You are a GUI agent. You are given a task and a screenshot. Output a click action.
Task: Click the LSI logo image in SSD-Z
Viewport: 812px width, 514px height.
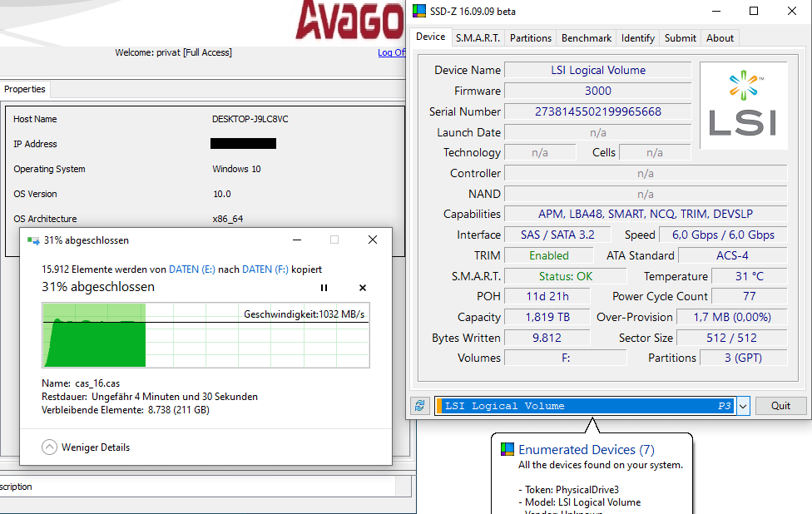pyautogui.click(x=744, y=106)
